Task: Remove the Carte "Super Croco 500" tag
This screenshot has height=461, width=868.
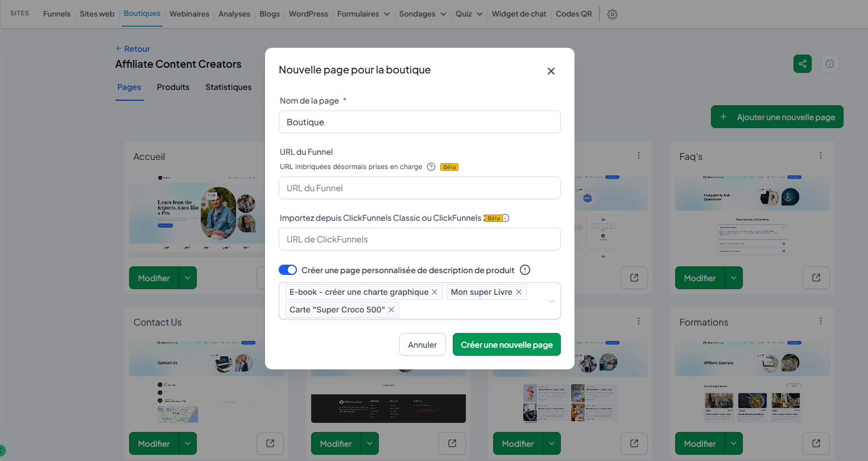Action: click(x=391, y=310)
